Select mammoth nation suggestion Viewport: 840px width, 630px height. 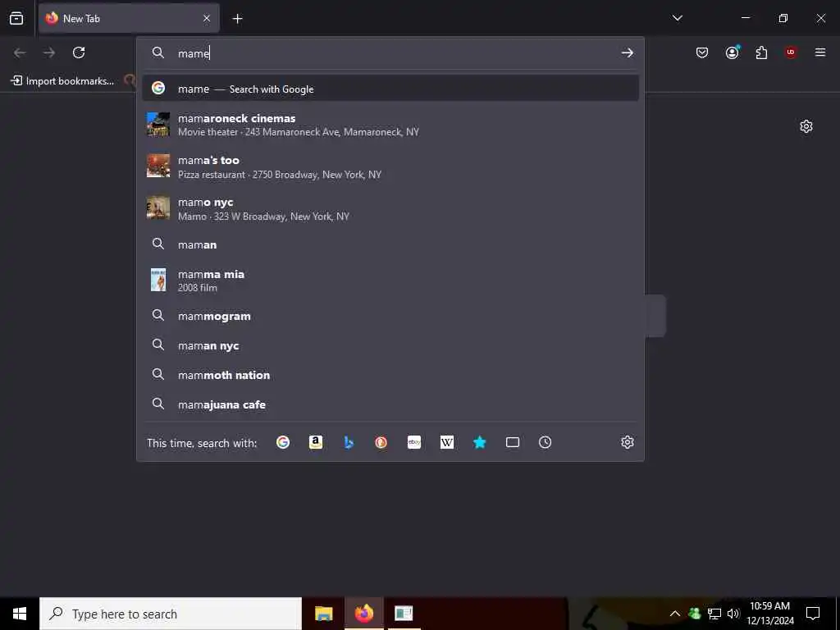390,375
